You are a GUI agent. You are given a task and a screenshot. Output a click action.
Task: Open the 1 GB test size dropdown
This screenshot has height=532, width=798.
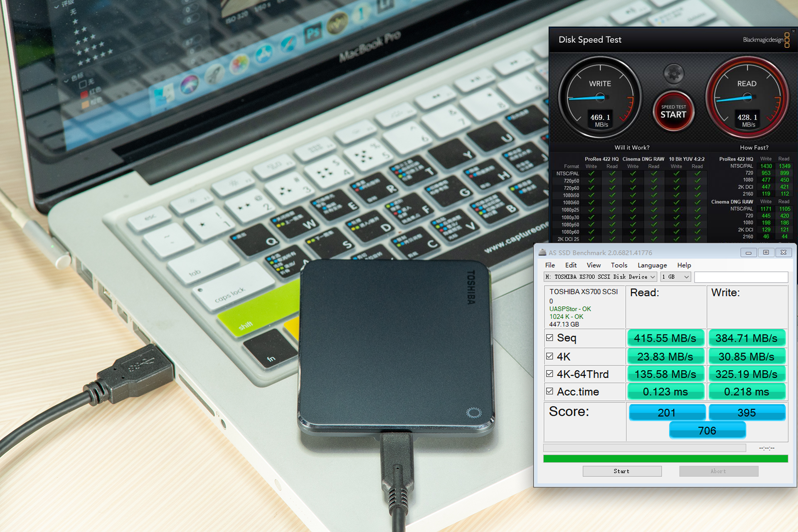click(675, 277)
